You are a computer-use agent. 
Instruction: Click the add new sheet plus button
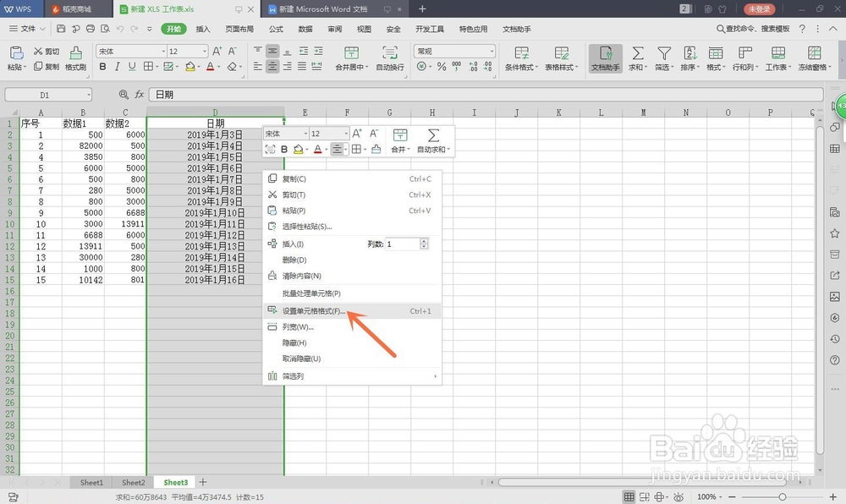click(203, 483)
